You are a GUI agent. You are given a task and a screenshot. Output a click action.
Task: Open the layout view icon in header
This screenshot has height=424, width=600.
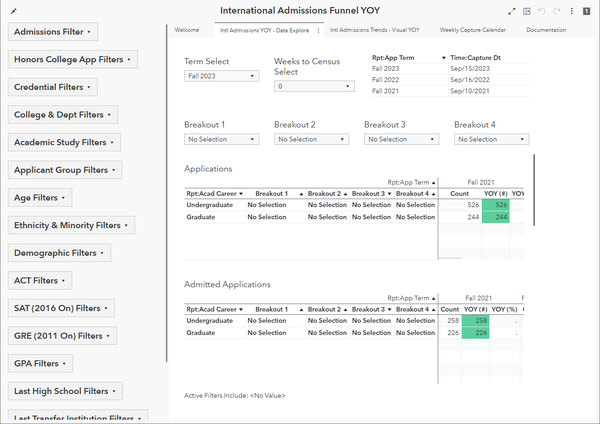pyautogui.click(x=527, y=11)
